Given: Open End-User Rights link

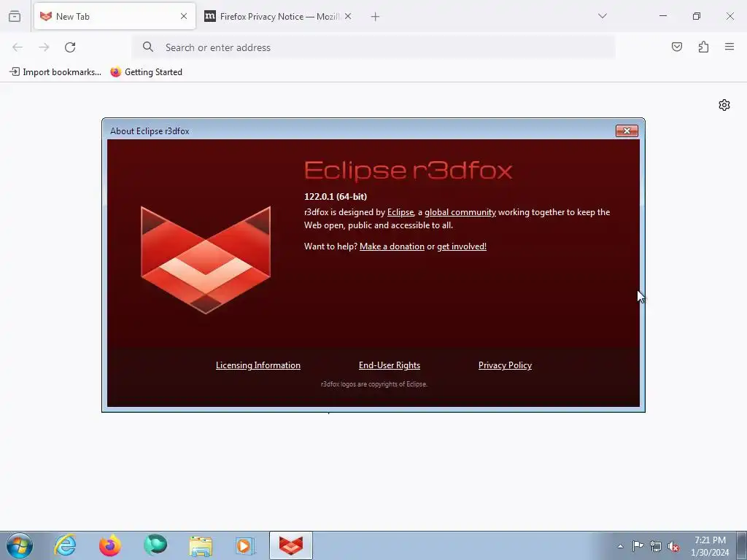Looking at the screenshot, I should pyautogui.click(x=390, y=365).
